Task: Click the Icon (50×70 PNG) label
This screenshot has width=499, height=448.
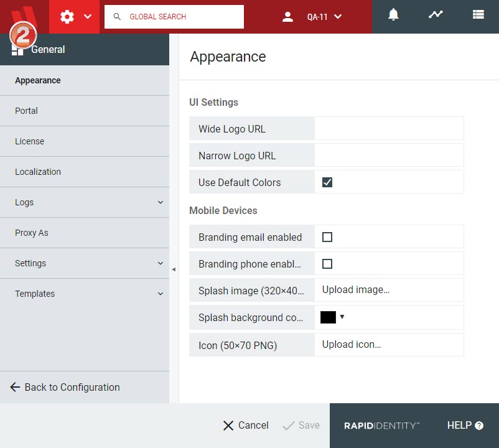Action: [238, 345]
